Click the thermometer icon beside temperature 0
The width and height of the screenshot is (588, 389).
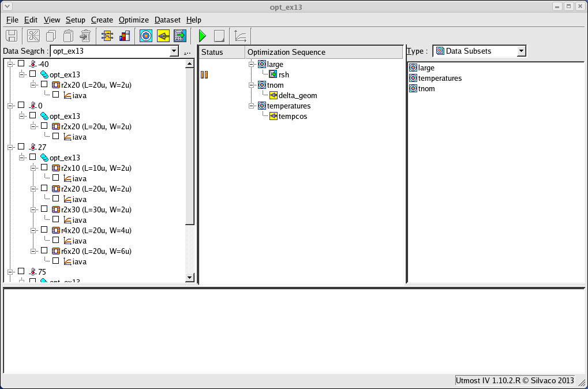click(x=33, y=106)
